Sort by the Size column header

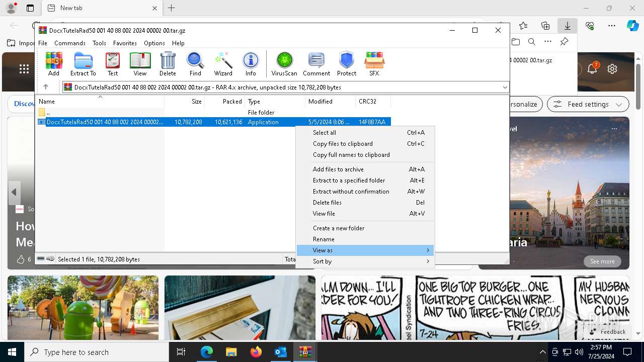click(185, 102)
